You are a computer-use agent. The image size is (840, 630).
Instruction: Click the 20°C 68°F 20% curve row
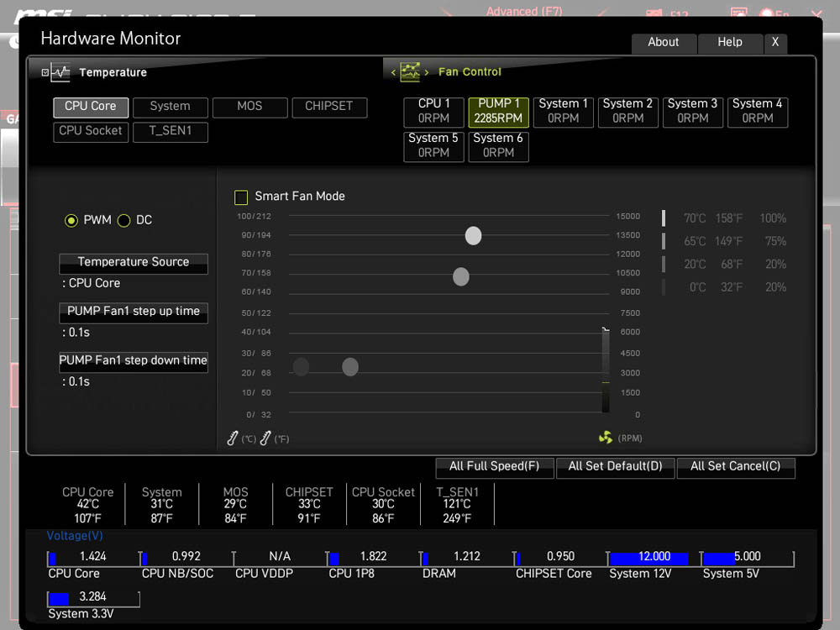tap(724, 265)
